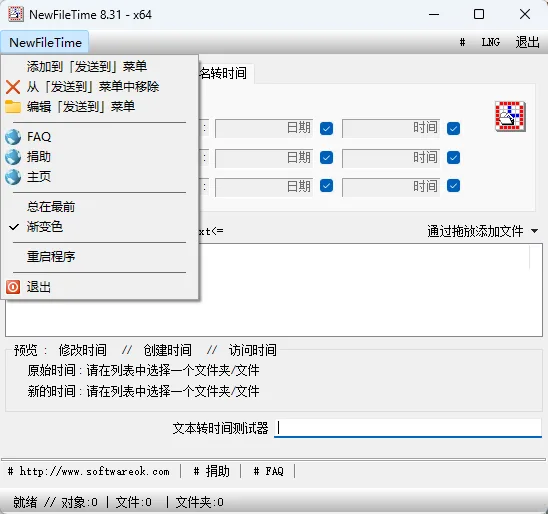
Task: Click status bar text 文件:0
Action: coord(134,502)
